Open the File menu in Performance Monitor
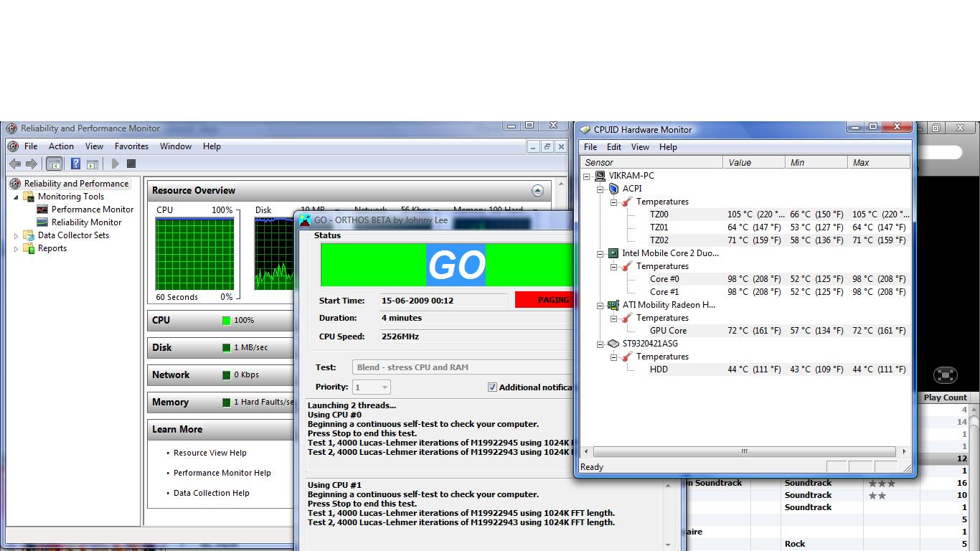This screenshot has width=980, height=551. click(31, 146)
